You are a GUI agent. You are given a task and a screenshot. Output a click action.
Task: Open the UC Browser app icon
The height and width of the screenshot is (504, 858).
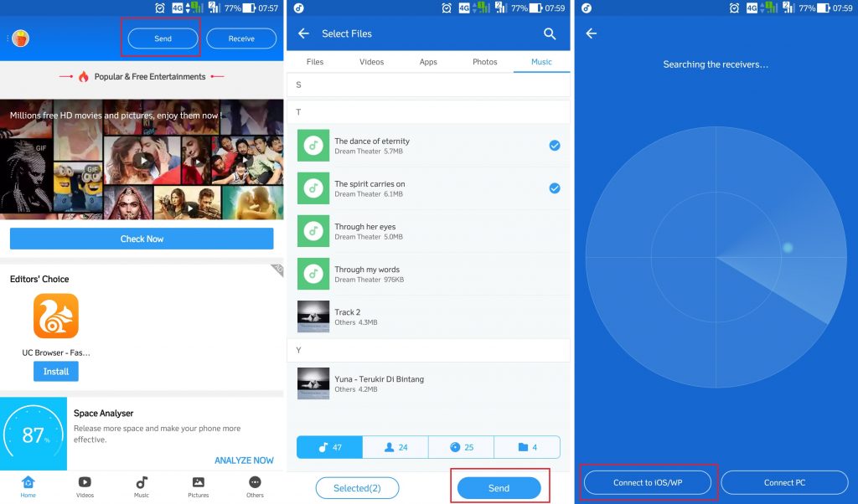[56, 316]
